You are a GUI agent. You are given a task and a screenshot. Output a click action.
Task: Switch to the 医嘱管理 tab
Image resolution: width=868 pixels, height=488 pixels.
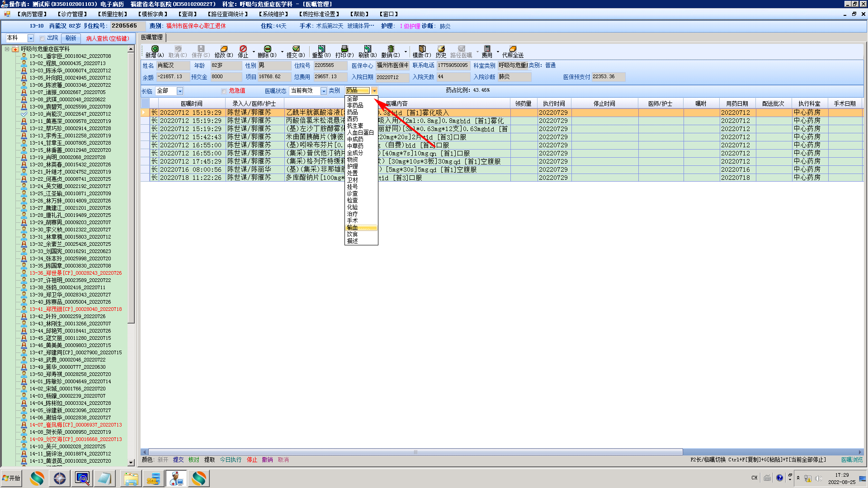click(152, 38)
